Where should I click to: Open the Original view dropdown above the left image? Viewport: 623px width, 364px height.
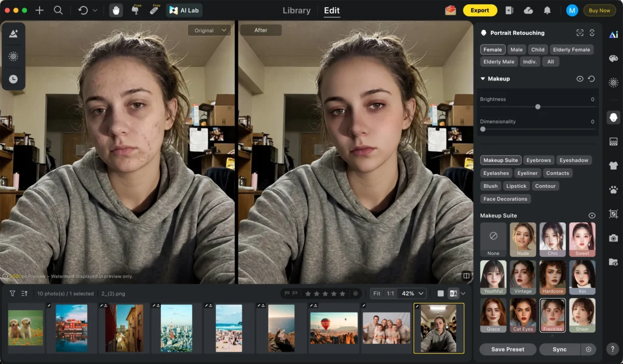[209, 30]
